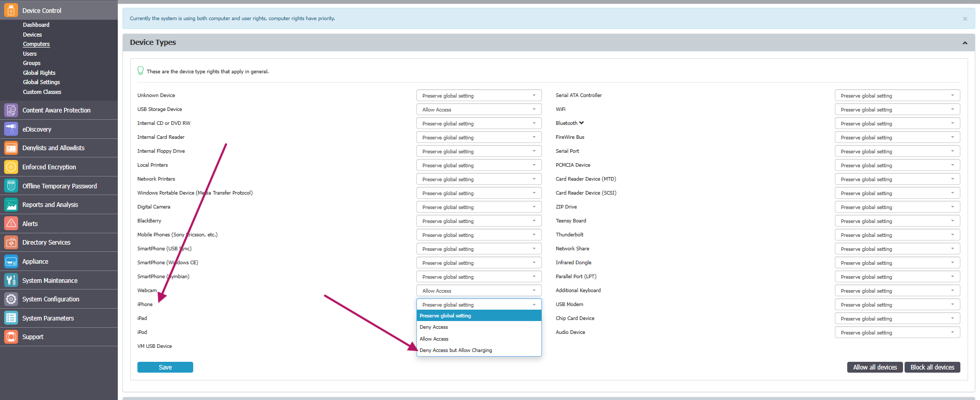Click the Directory Services icon
Viewport: 980px width, 400px height.
[x=11, y=242]
